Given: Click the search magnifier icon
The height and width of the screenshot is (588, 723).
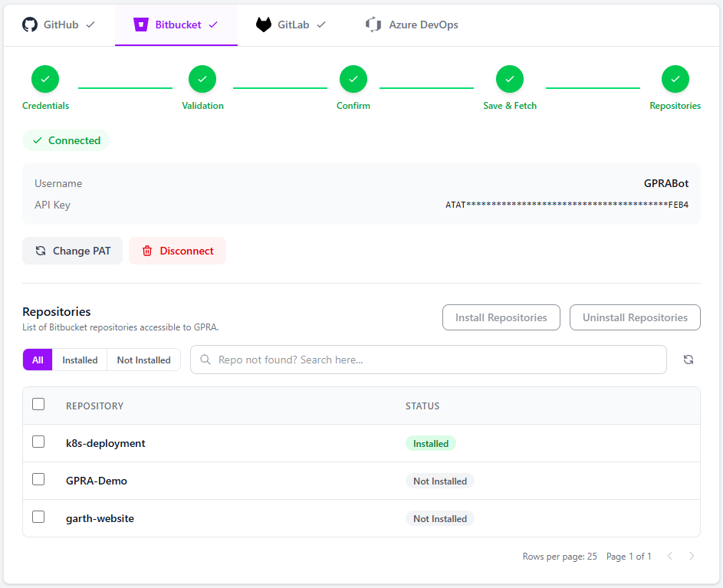Looking at the screenshot, I should pyautogui.click(x=204, y=360).
